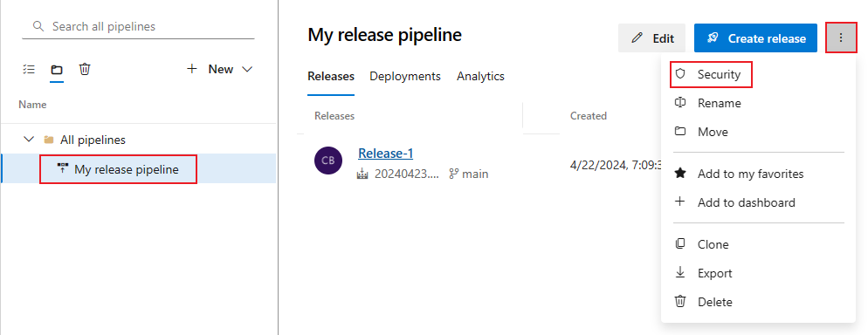Screen dimensions: 868x335
Task: Choose Clone from the menu
Action: [x=758, y=244]
